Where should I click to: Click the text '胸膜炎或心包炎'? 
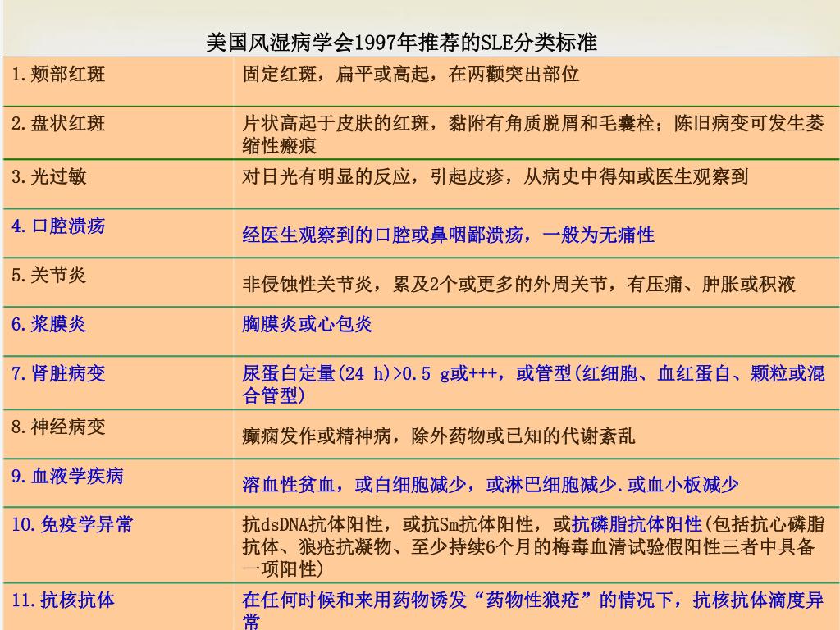[x=308, y=324]
